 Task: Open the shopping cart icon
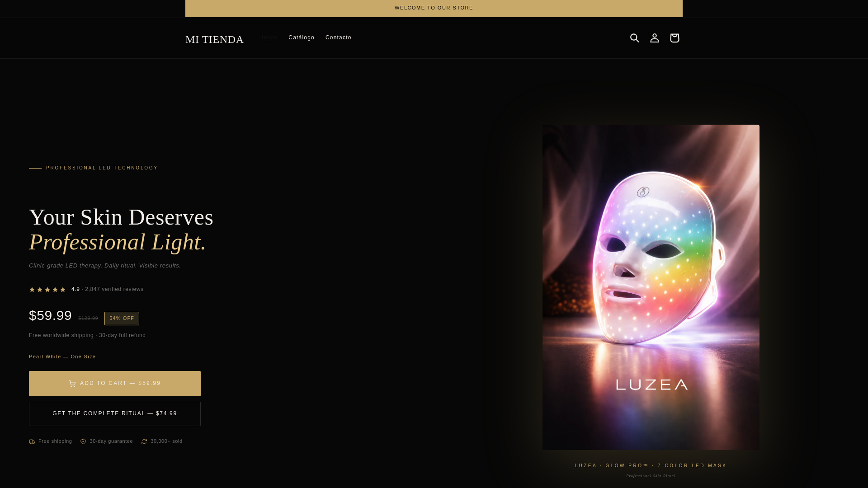(675, 38)
